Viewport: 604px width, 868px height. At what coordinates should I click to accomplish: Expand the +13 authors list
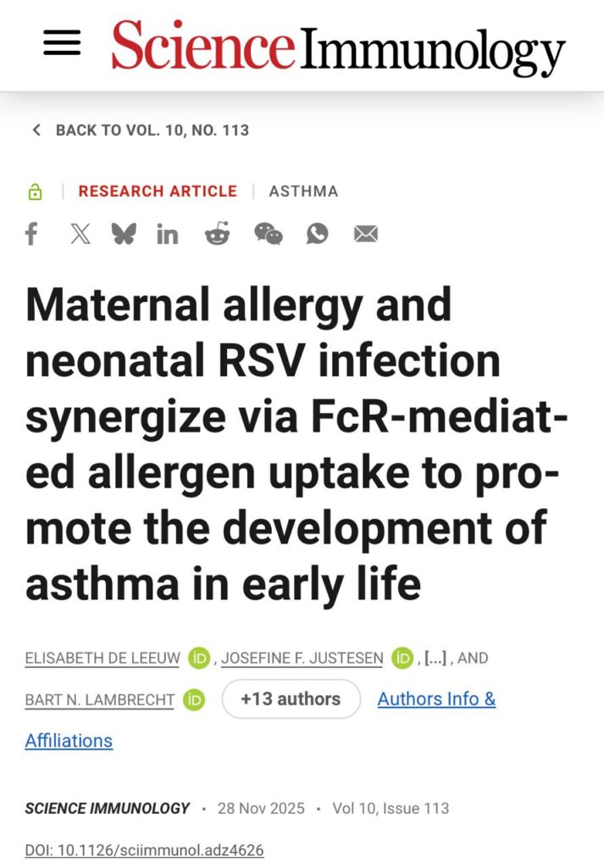tap(291, 699)
